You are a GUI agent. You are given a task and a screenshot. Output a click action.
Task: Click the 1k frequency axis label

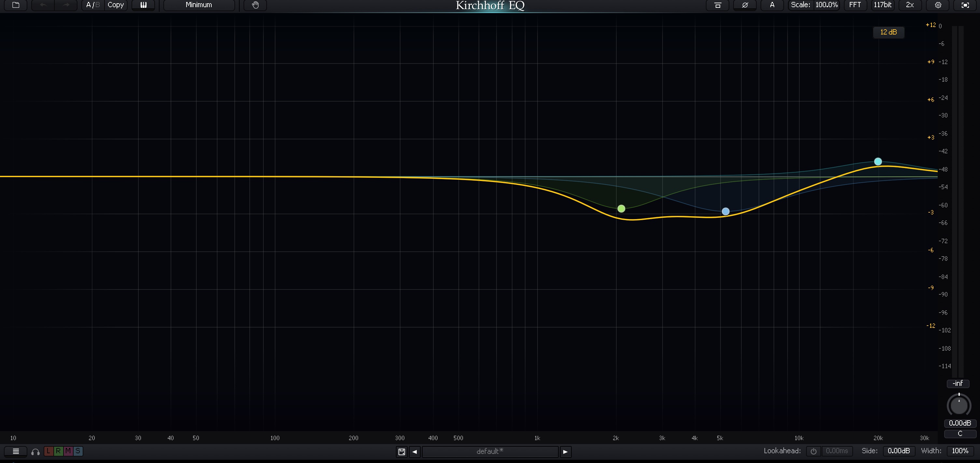coord(537,438)
